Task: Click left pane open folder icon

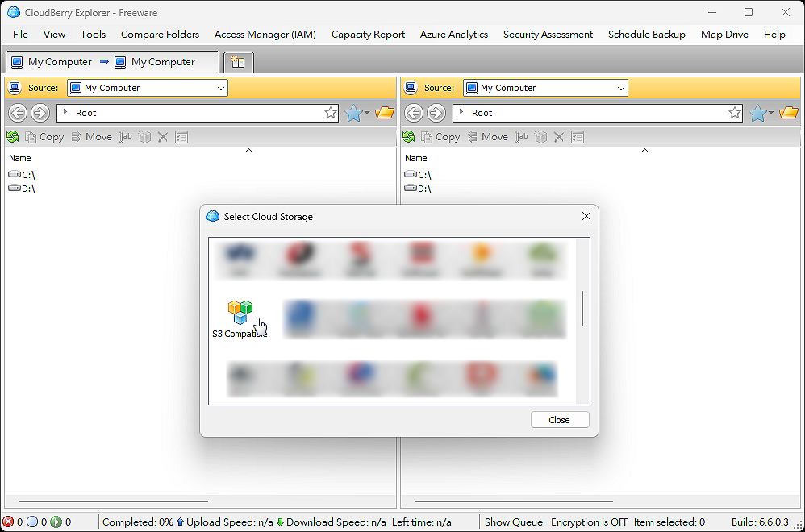Action: click(x=385, y=113)
